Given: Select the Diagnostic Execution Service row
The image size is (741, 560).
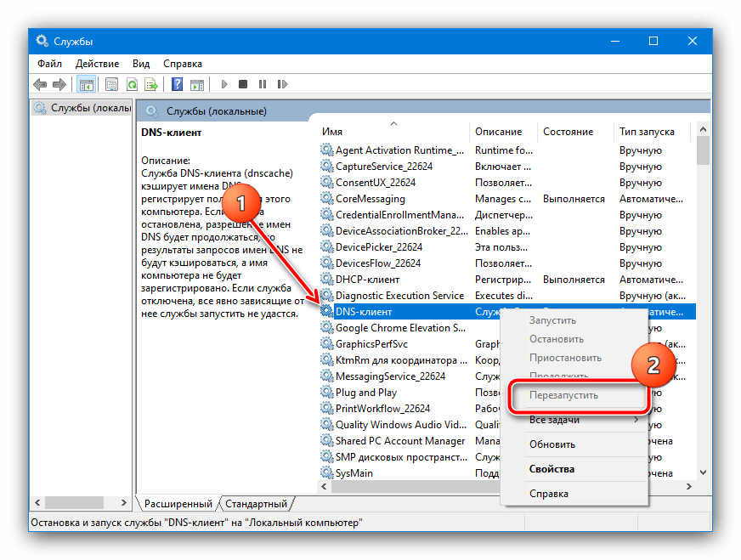Looking at the screenshot, I should (507, 296).
